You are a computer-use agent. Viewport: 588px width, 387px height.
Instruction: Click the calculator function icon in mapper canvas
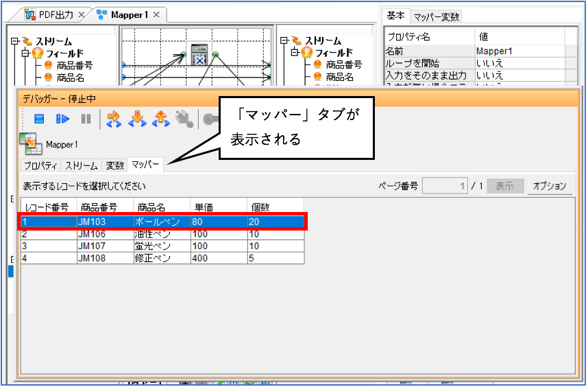click(199, 55)
